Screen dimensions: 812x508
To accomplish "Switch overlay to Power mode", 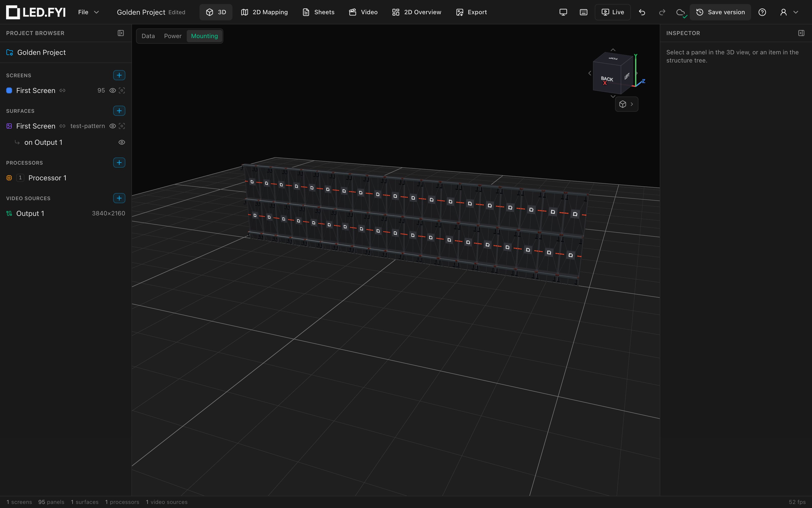I will (173, 36).
